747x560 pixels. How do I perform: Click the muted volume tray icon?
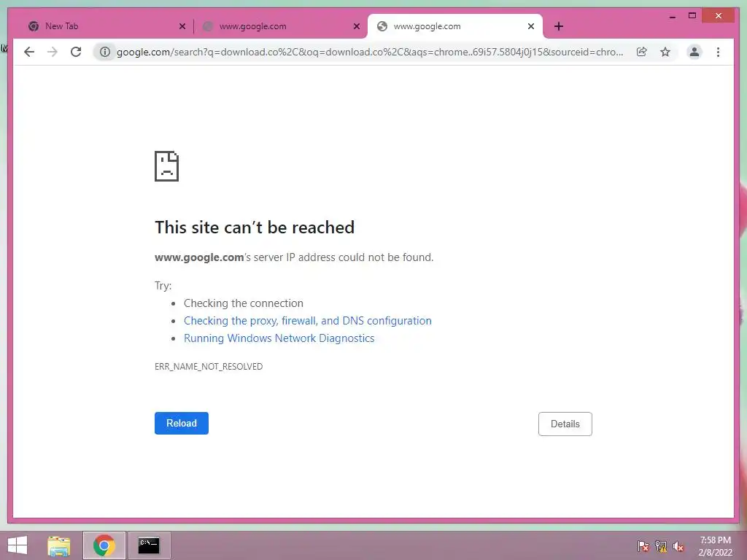[x=678, y=546]
